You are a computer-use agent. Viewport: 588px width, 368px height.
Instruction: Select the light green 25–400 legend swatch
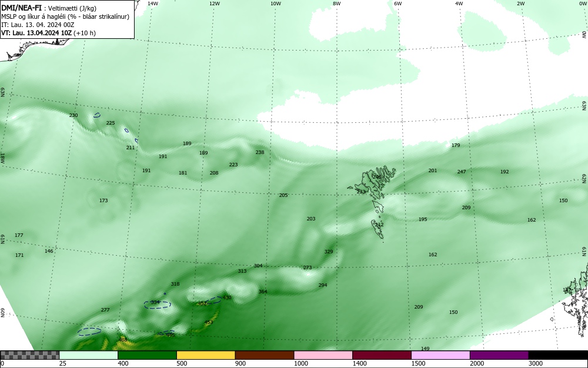point(89,355)
